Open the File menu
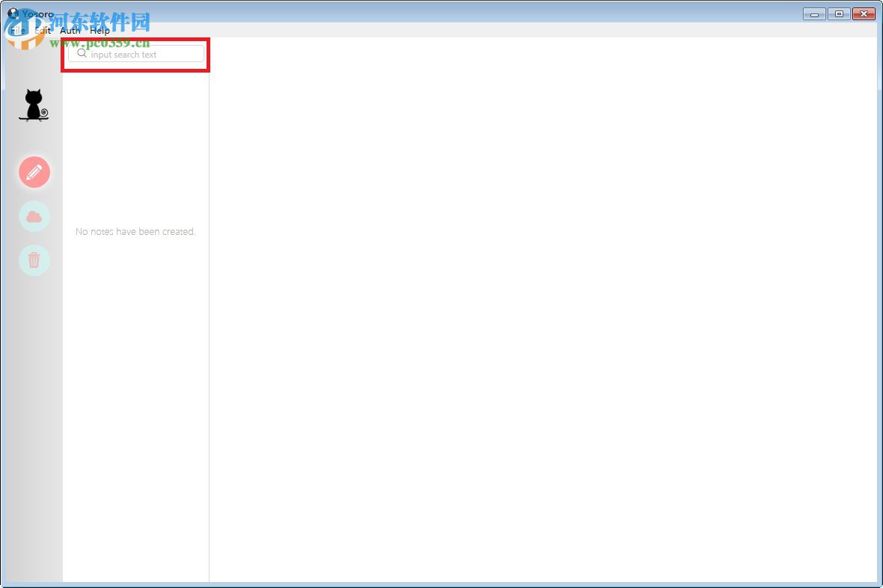The width and height of the screenshot is (883, 588). (17, 31)
